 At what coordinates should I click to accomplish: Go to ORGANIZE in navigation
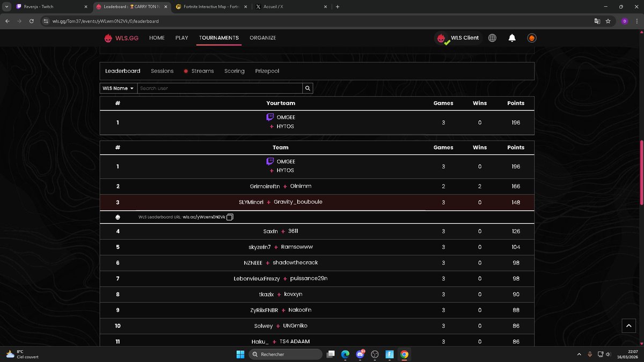[x=263, y=38]
